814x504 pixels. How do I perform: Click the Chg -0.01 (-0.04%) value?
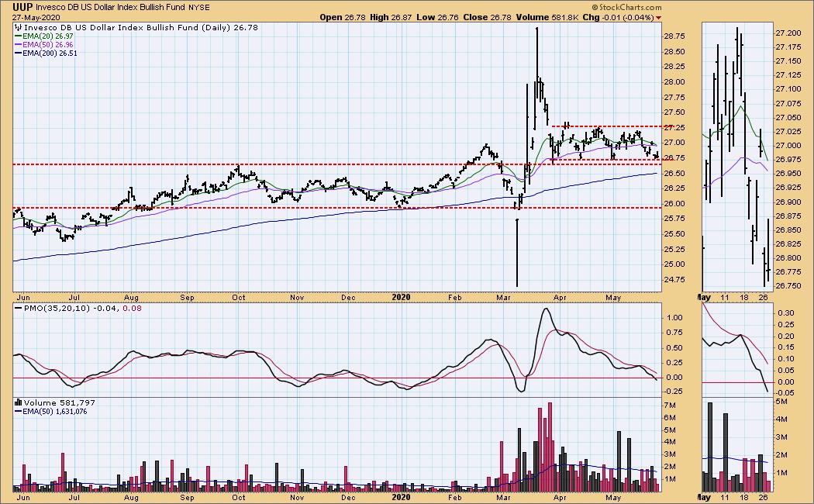[x=619, y=17]
